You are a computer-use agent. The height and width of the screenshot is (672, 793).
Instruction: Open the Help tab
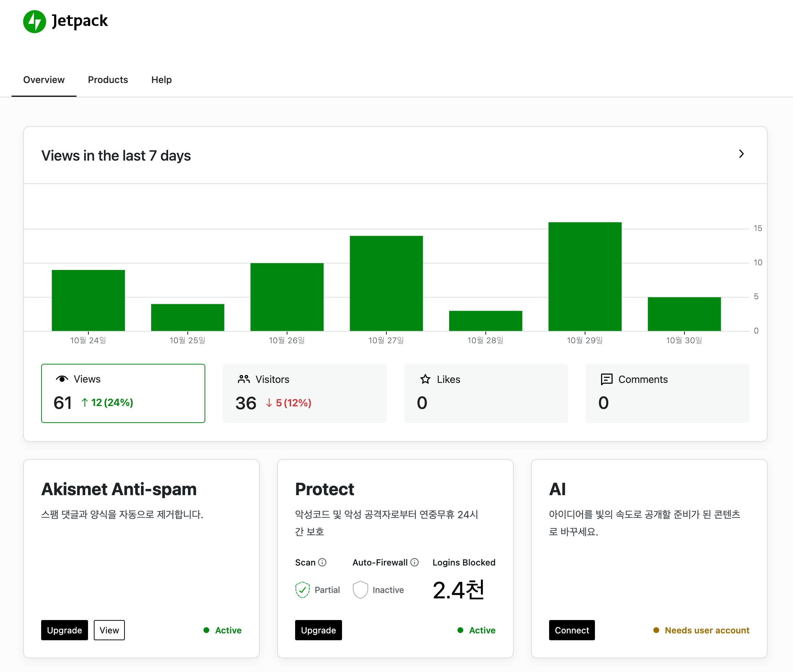162,80
